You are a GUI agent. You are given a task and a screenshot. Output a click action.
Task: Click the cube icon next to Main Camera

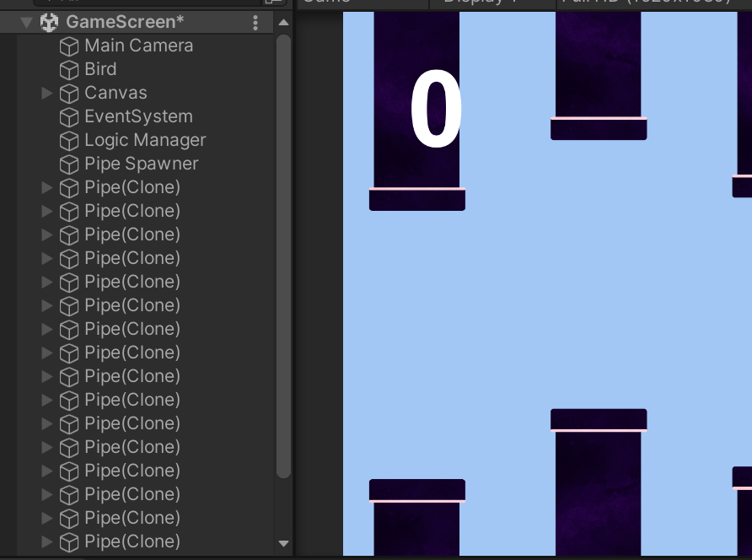click(69, 46)
